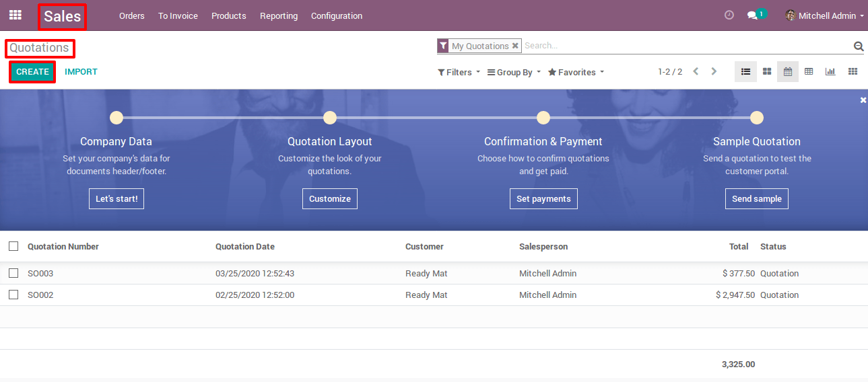Click the funnel icon in filter facet
The width and height of the screenshot is (868, 382).
click(x=443, y=46)
